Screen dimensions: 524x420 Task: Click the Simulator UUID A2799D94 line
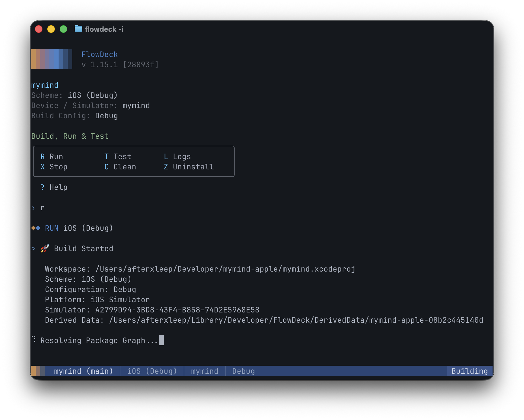click(x=152, y=310)
